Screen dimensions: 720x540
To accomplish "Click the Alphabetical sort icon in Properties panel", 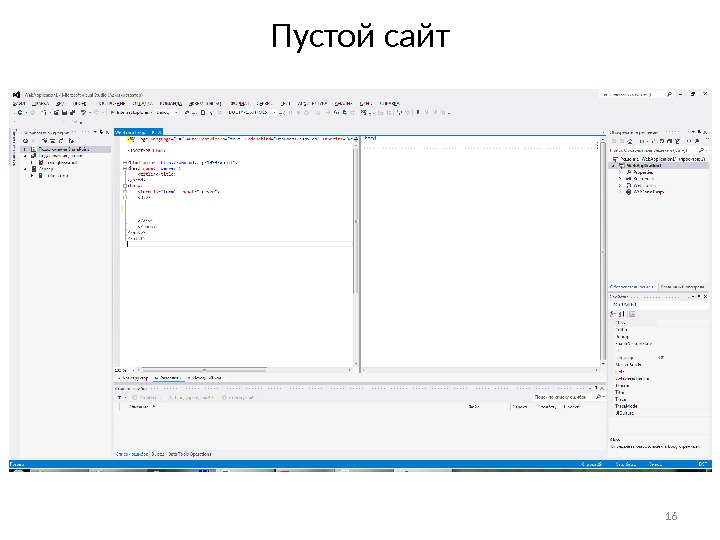I will click(621, 314).
